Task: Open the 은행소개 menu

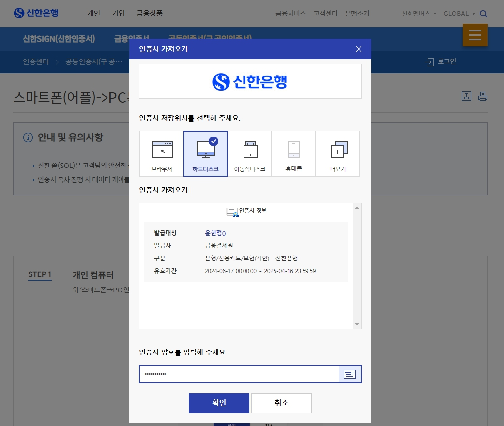Action: click(357, 13)
